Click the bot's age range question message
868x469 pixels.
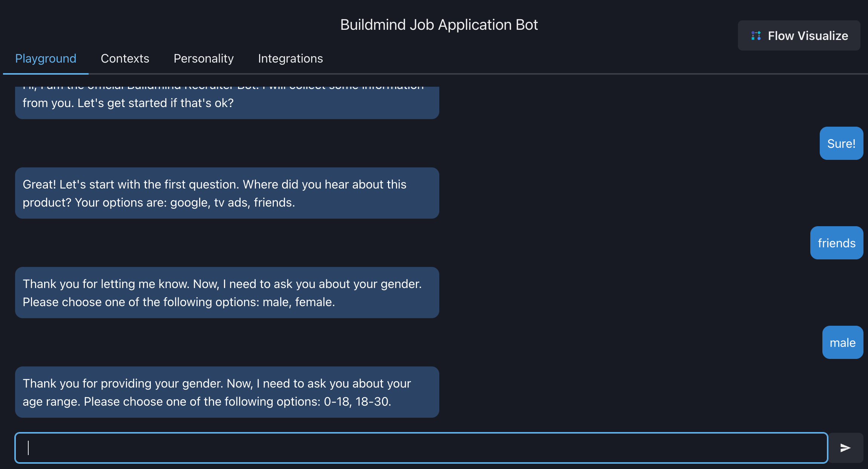pyautogui.click(x=227, y=392)
